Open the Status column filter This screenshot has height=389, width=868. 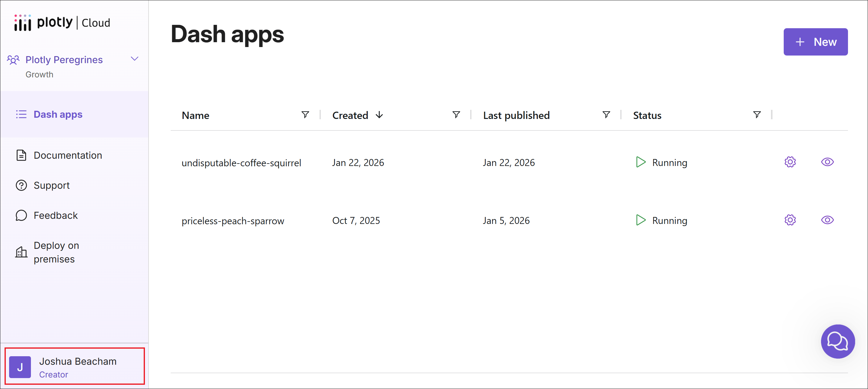(x=756, y=115)
